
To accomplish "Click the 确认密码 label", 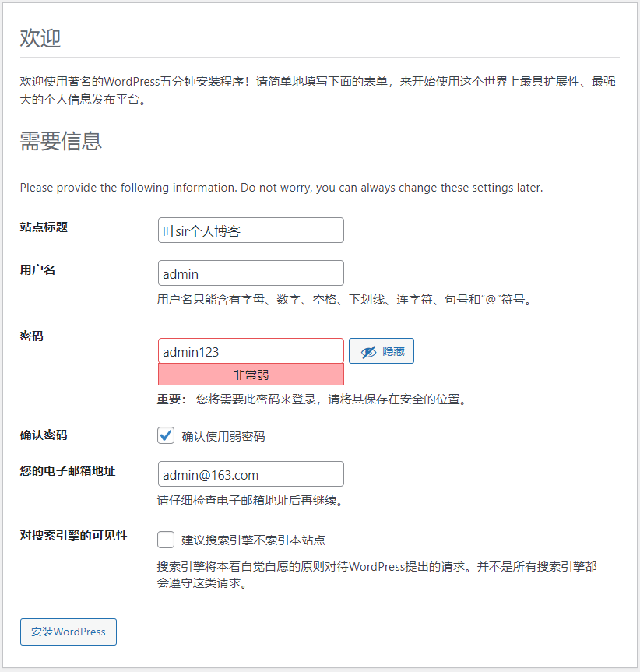I will (x=44, y=435).
